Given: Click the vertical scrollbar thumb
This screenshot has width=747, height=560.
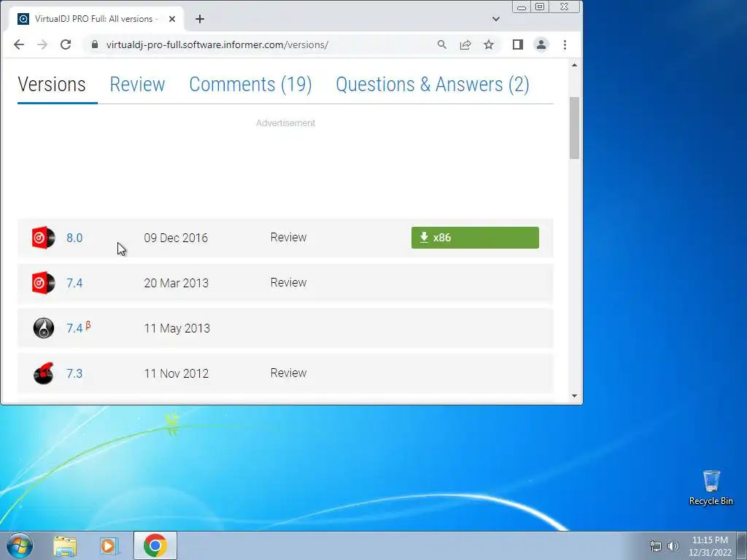Looking at the screenshot, I should (x=575, y=128).
